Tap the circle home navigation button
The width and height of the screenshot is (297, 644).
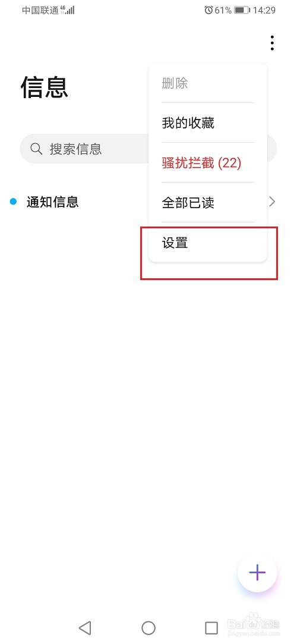coord(148,627)
